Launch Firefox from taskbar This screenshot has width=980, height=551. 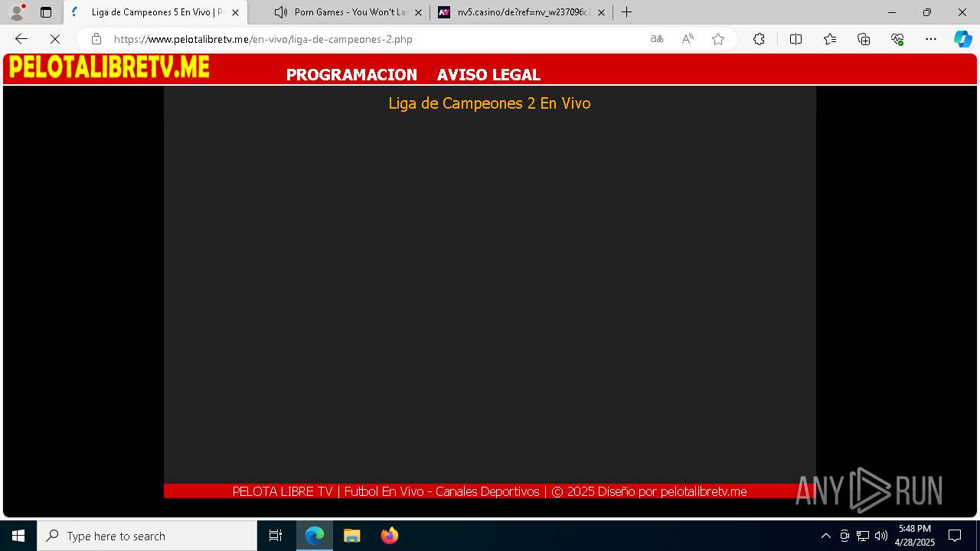389,536
